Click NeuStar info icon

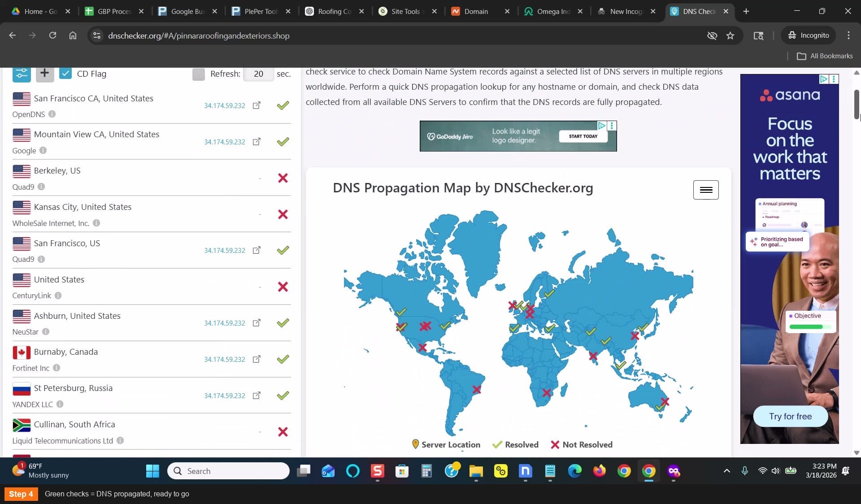(x=46, y=332)
